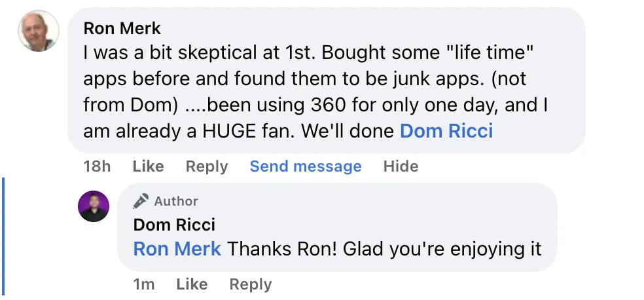Click Dom Ricci's purple profile avatar
The width and height of the screenshot is (644, 300).
[94, 206]
